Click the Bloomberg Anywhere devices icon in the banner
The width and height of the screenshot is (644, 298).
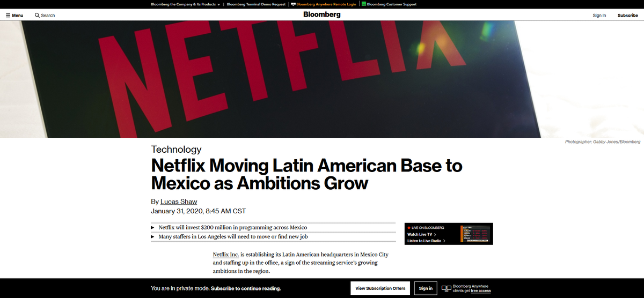pos(446,288)
